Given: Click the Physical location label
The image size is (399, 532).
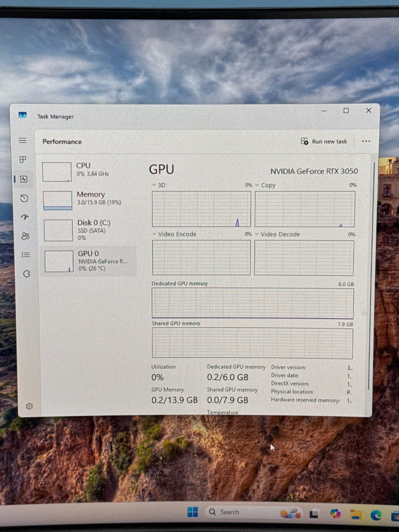Looking at the screenshot, I should 292,391.
